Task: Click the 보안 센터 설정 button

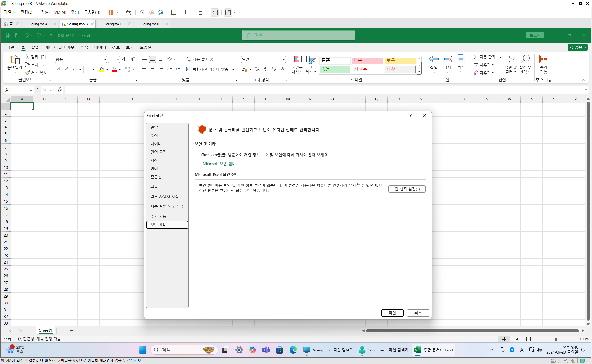Action: (x=406, y=189)
